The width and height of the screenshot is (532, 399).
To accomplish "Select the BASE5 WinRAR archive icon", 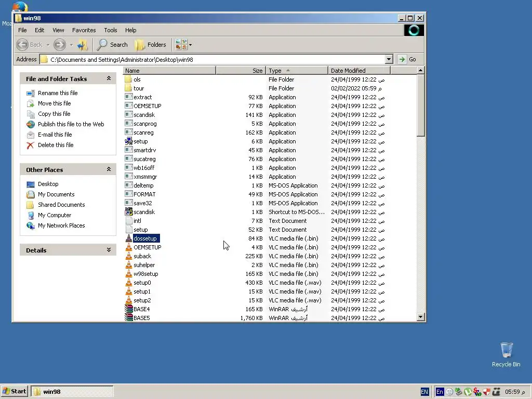I will 129,317.
